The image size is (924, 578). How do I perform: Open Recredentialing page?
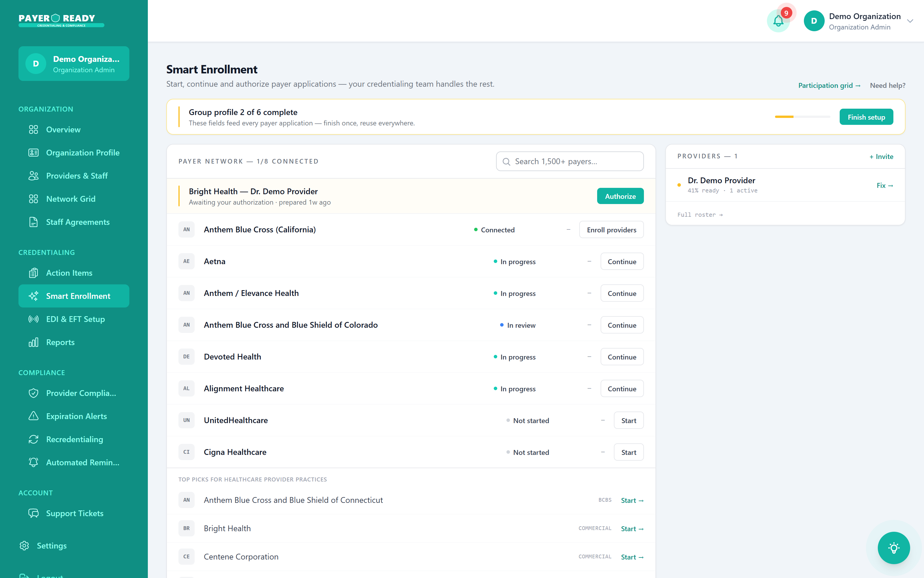click(x=74, y=439)
